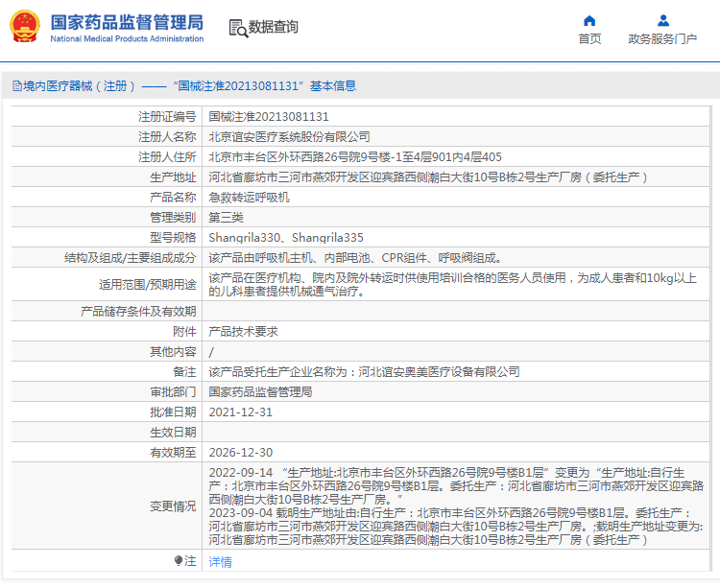Click the 生效日期 label
The width and height of the screenshot is (720, 588).
(x=173, y=433)
